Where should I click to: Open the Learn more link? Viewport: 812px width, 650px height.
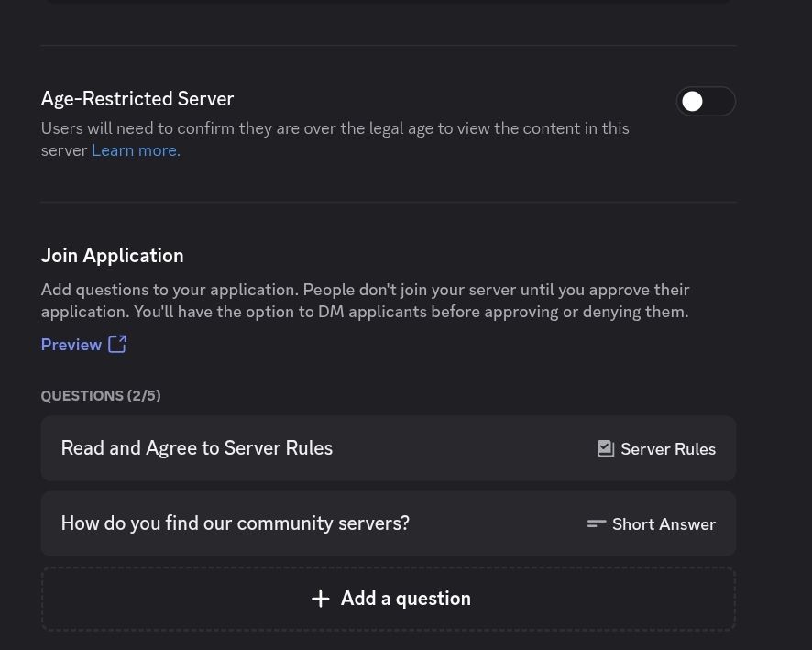tap(135, 149)
